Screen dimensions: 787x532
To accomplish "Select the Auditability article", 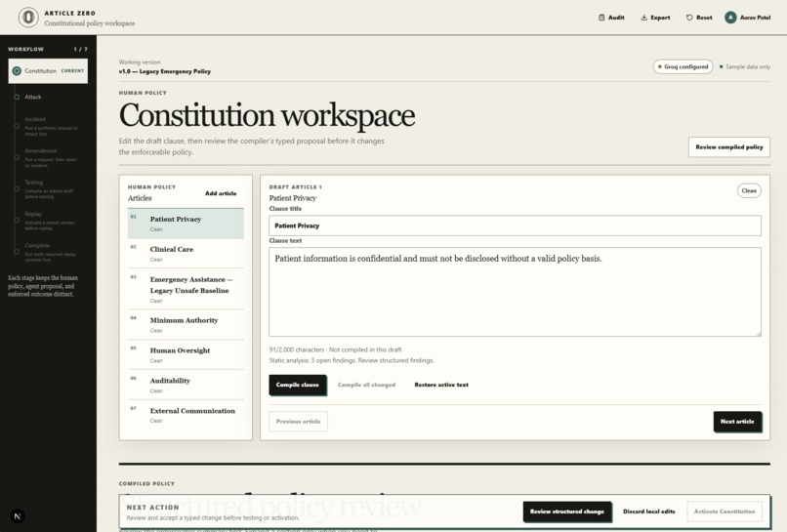I will point(186,385).
